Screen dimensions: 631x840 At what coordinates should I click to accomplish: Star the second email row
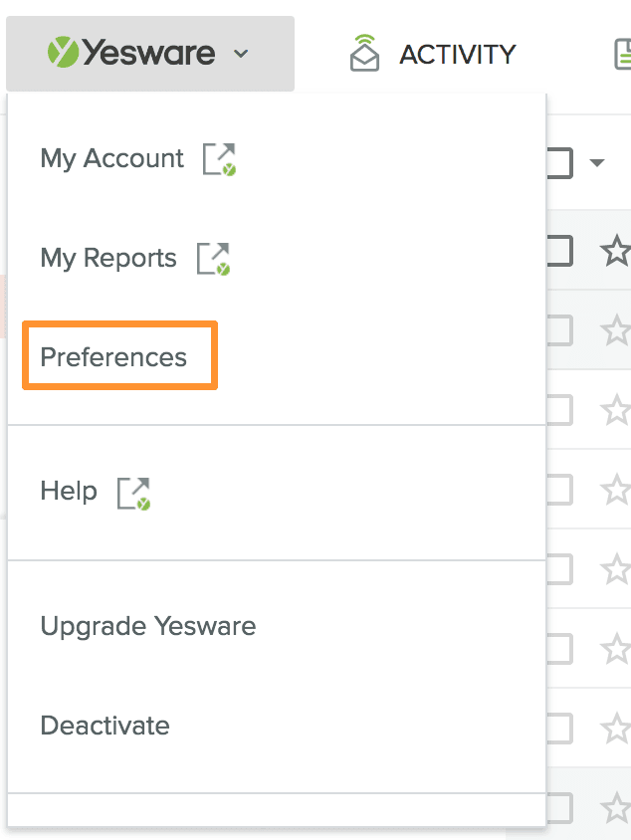(x=616, y=329)
